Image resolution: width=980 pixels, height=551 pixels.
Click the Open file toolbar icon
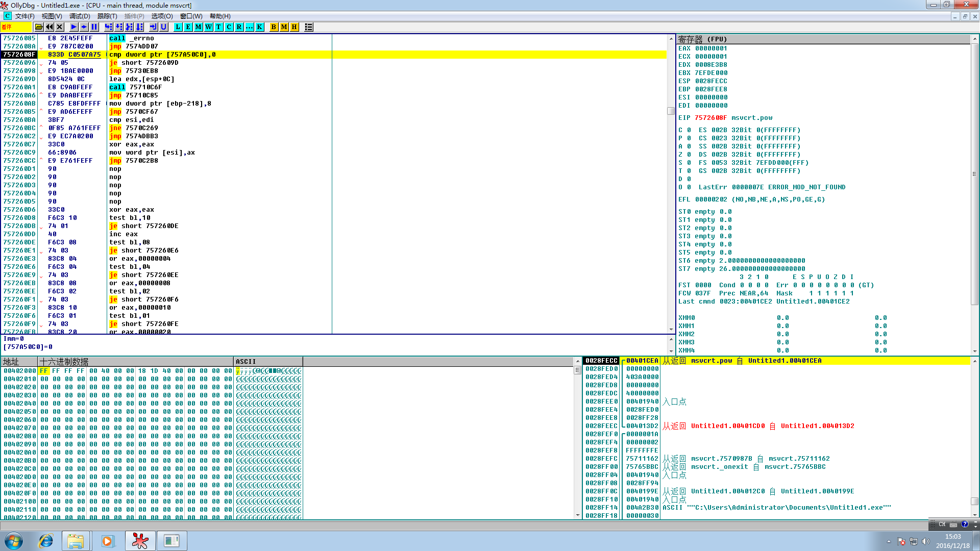tap(39, 27)
